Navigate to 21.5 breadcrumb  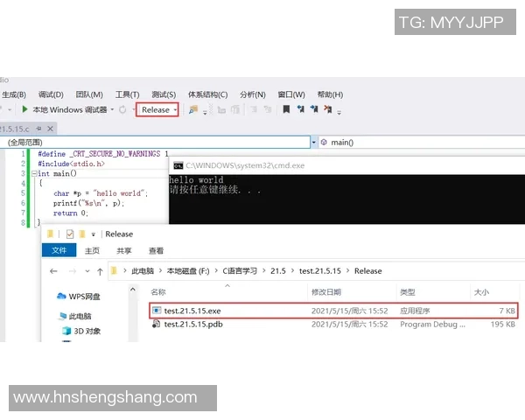[x=278, y=271]
